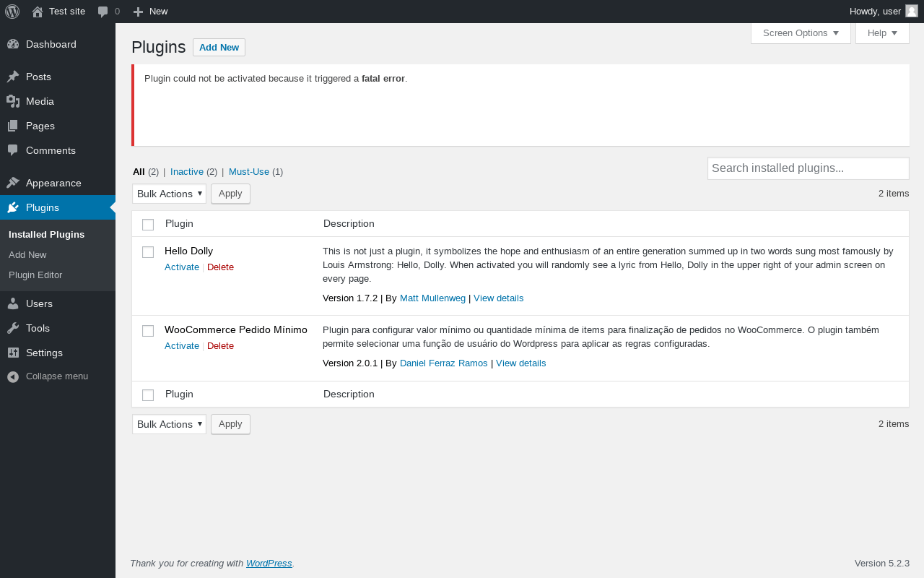Click the Dashboard gauge icon in sidebar
This screenshot has height=578, width=924.
click(13, 44)
